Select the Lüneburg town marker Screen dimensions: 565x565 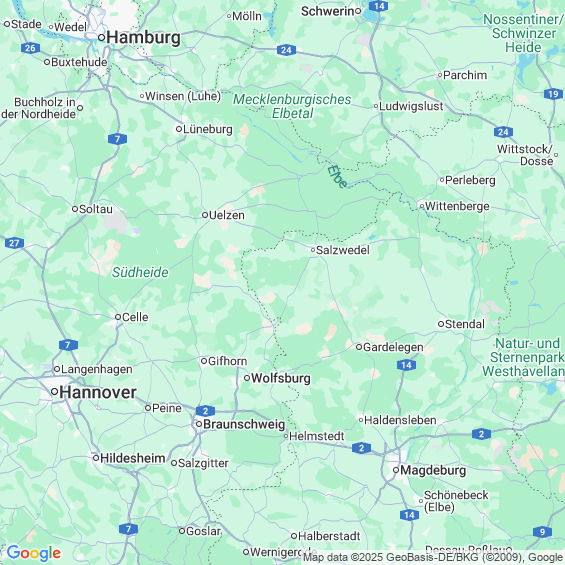click(179, 129)
